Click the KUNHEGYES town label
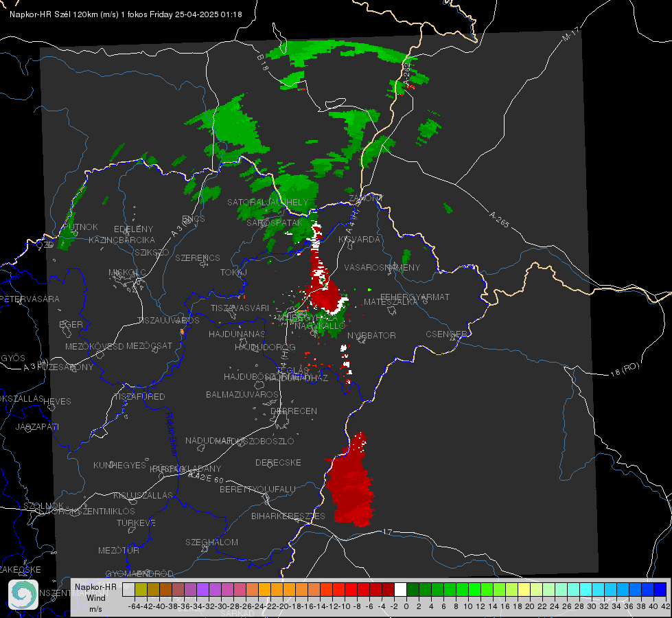672x618 pixels. tap(119, 466)
